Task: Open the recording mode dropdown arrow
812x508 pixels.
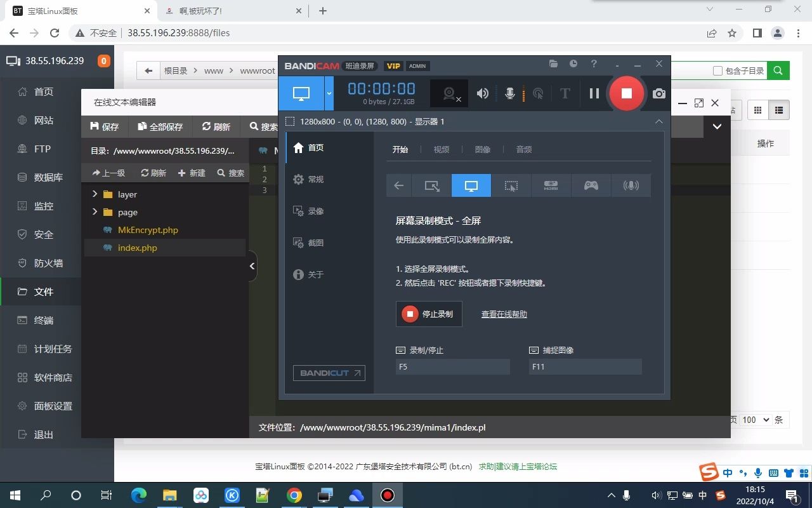Action: [x=329, y=93]
